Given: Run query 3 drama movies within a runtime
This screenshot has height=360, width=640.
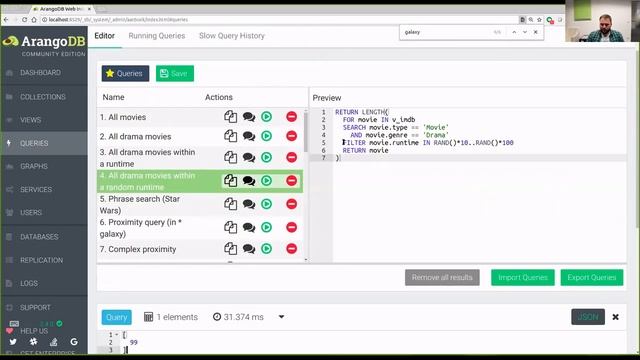Looking at the screenshot, I should tap(267, 157).
